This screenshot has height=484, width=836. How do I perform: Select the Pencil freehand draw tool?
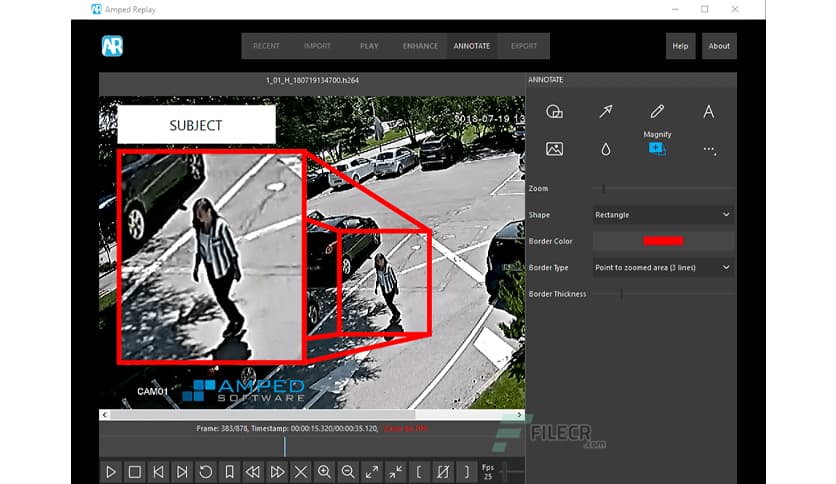(657, 111)
